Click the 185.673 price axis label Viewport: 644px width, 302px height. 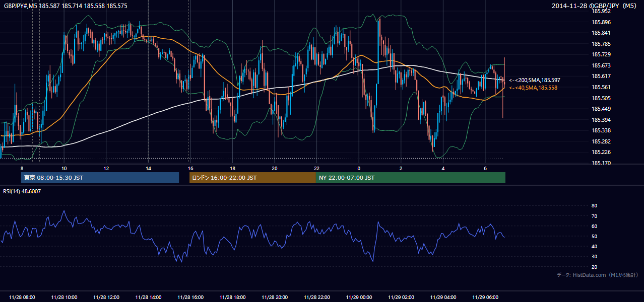pos(601,65)
